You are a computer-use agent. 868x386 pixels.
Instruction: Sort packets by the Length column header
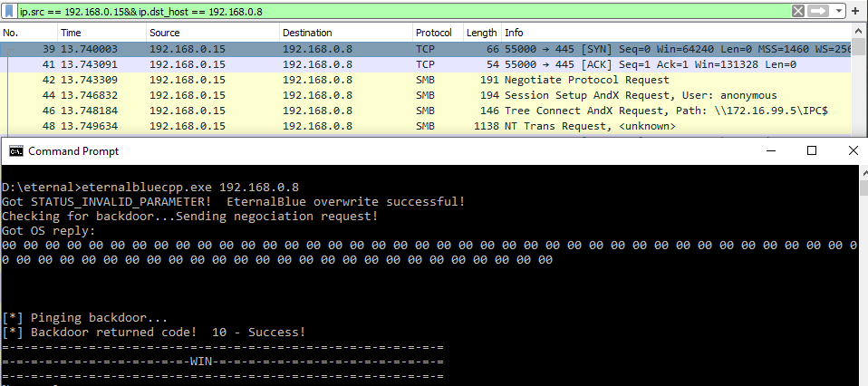(482, 33)
